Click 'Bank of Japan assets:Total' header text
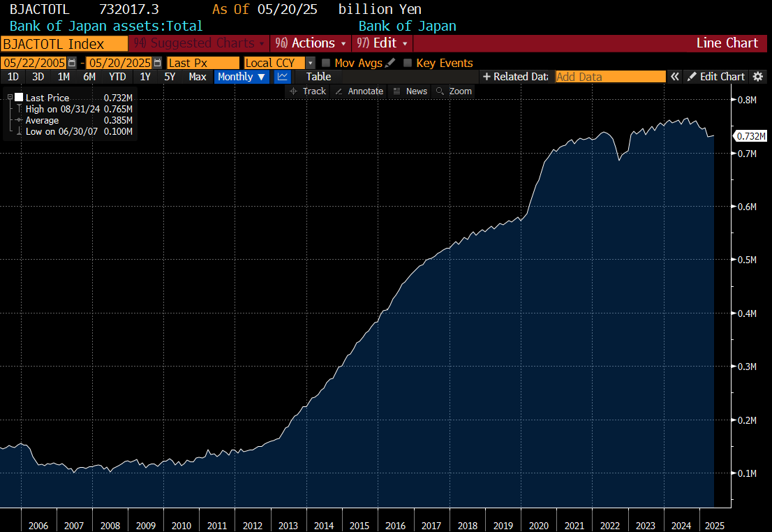 [x=106, y=26]
